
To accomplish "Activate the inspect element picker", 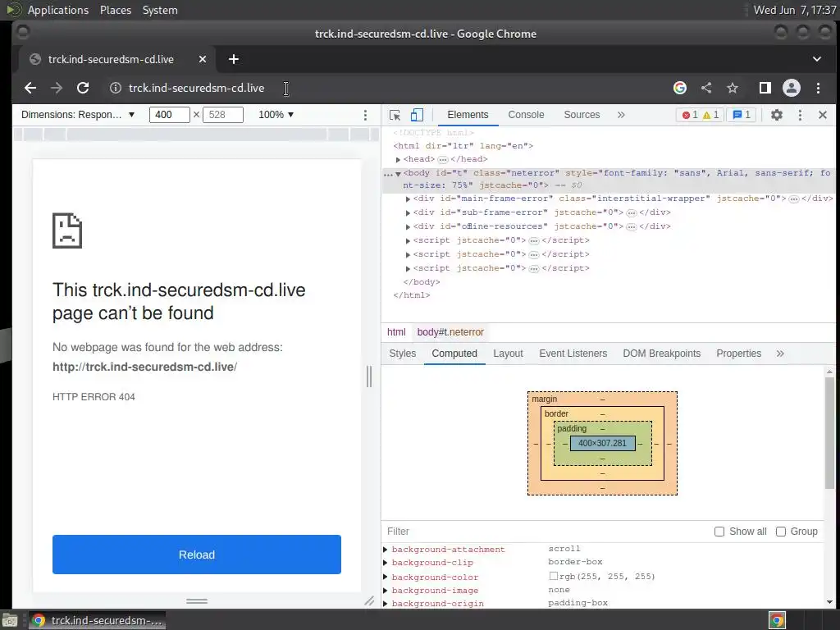I will click(x=395, y=115).
